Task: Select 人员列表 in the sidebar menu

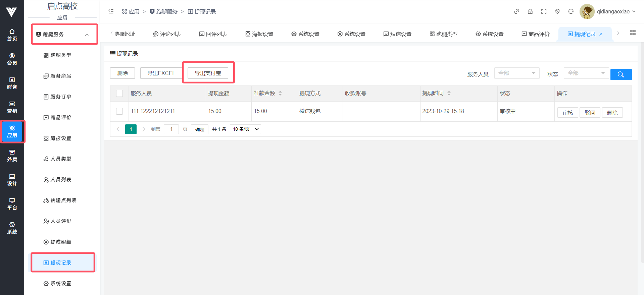Action: coord(61,180)
